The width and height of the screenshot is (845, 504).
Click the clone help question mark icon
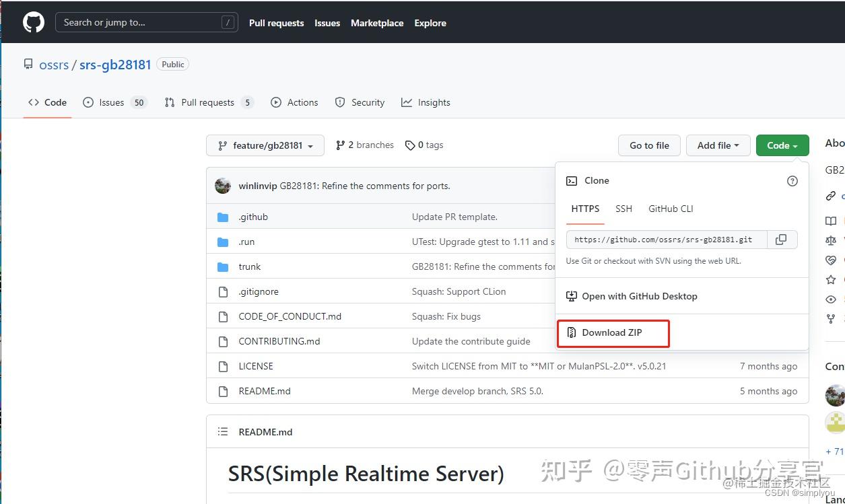(x=792, y=180)
